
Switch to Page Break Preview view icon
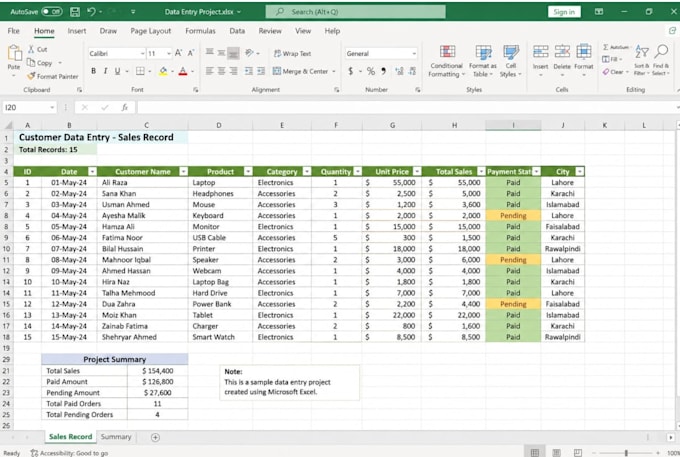tap(578, 453)
